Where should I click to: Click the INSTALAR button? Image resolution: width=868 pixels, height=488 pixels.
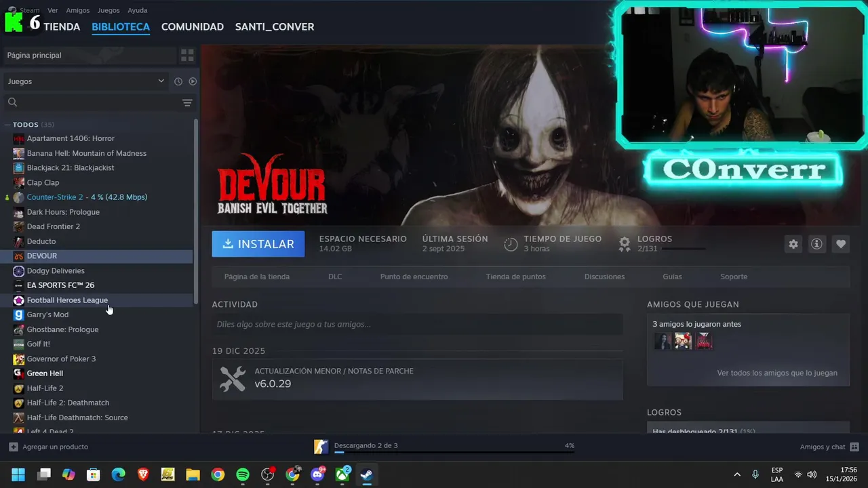[x=258, y=244]
